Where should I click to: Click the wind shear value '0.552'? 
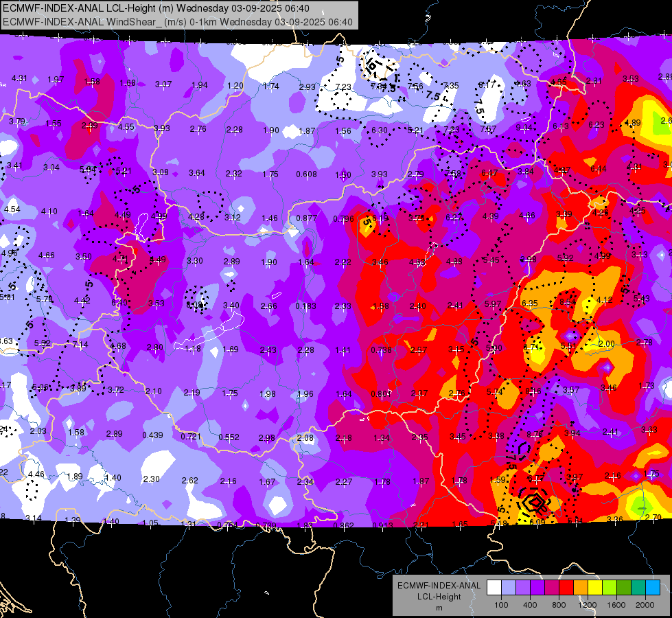pyautogui.click(x=229, y=437)
